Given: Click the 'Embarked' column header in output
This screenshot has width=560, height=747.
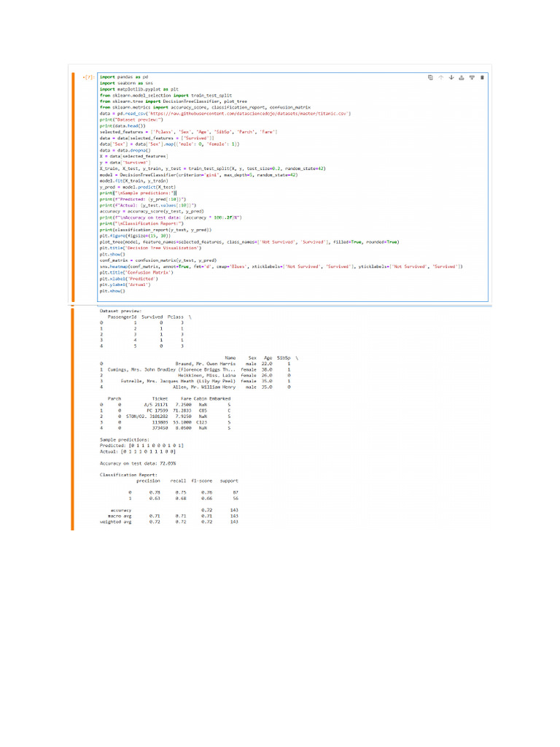Looking at the screenshot, I should click(220, 399).
